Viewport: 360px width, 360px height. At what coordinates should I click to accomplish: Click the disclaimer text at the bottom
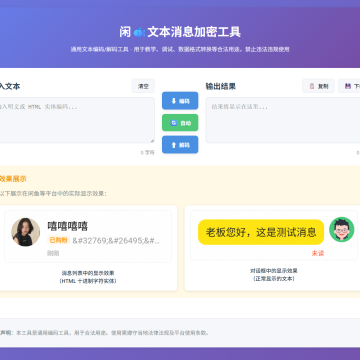[104, 333]
